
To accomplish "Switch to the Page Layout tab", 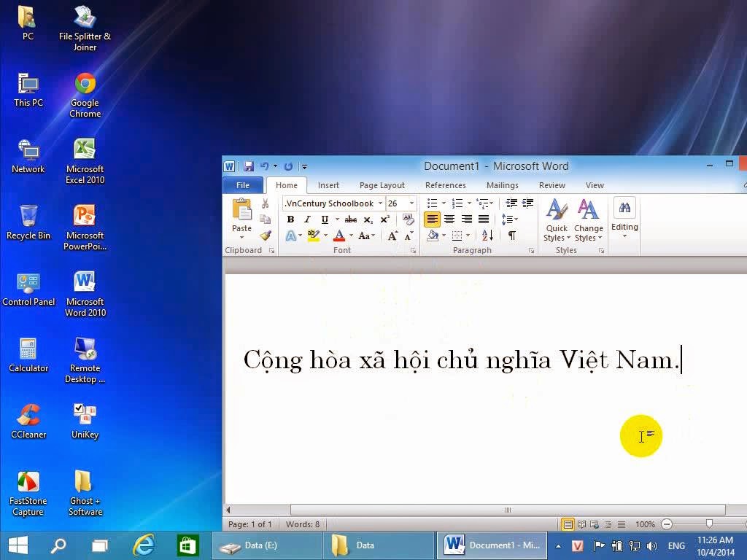I will point(382,185).
